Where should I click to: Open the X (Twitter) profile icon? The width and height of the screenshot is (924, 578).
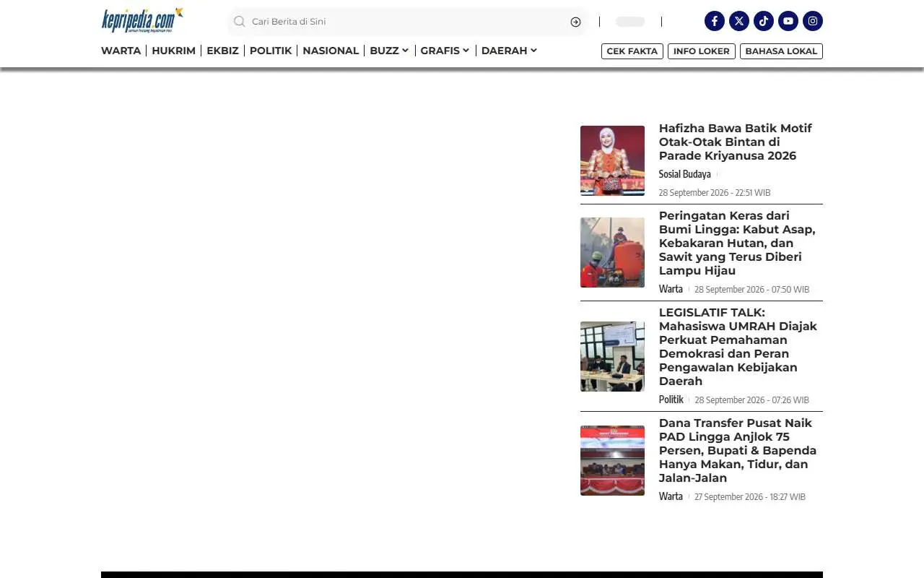[x=739, y=21]
